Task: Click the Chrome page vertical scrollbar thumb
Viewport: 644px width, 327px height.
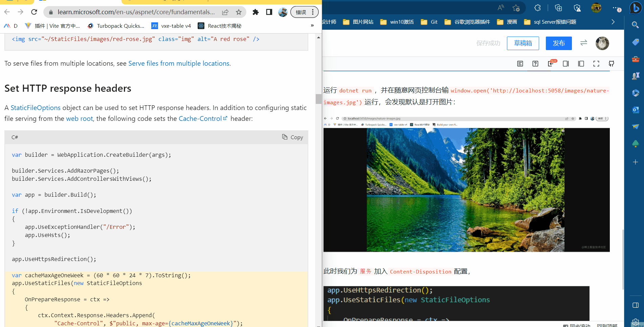Action: click(318, 99)
